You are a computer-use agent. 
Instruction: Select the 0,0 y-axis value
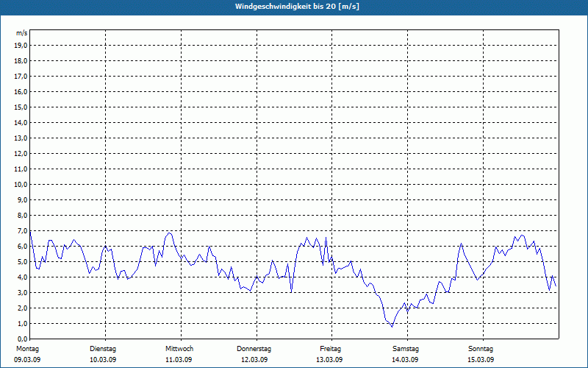[22, 339]
